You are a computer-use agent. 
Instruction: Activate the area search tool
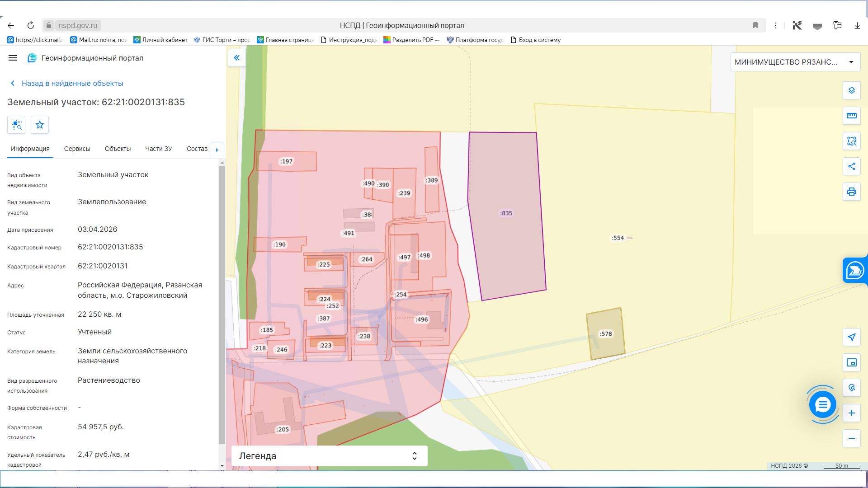852,141
